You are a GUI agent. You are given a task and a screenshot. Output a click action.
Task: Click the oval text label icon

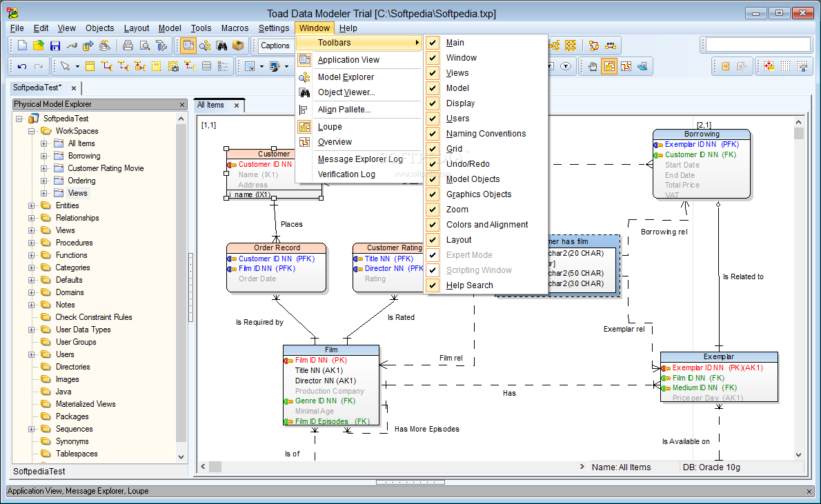coord(566,66)
